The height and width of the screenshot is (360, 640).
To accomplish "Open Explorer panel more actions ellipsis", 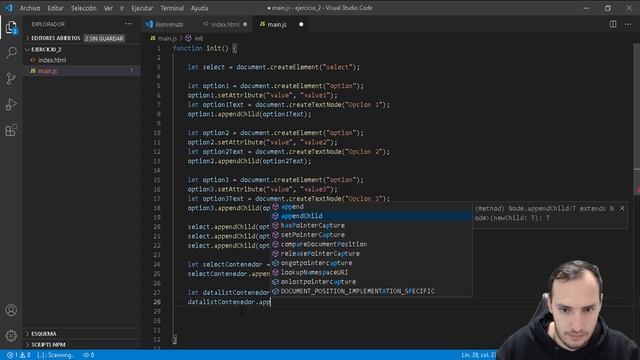I will coord(128,24).
